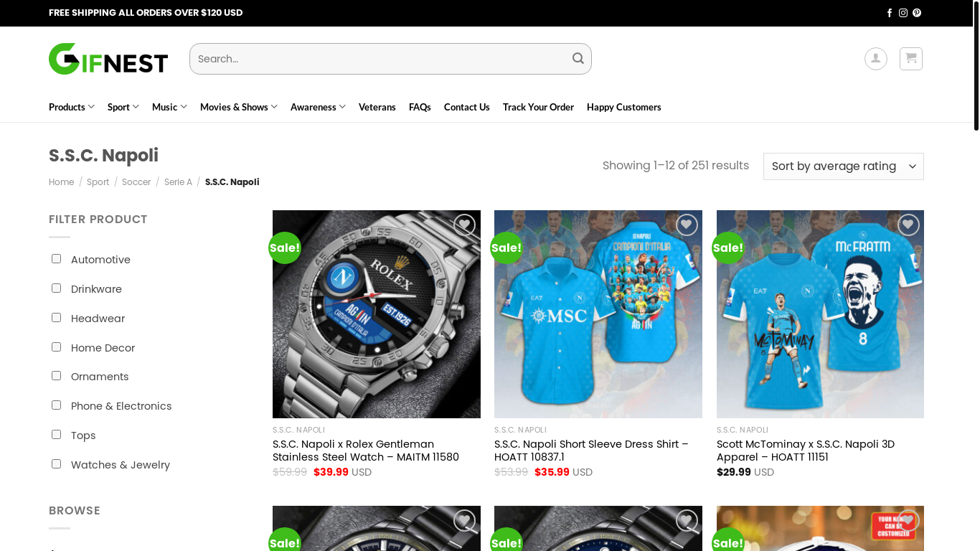The height and width of the screenshot is (551, 980).
Task: Open the Sort by average rating dropdown
Action: 844,166
